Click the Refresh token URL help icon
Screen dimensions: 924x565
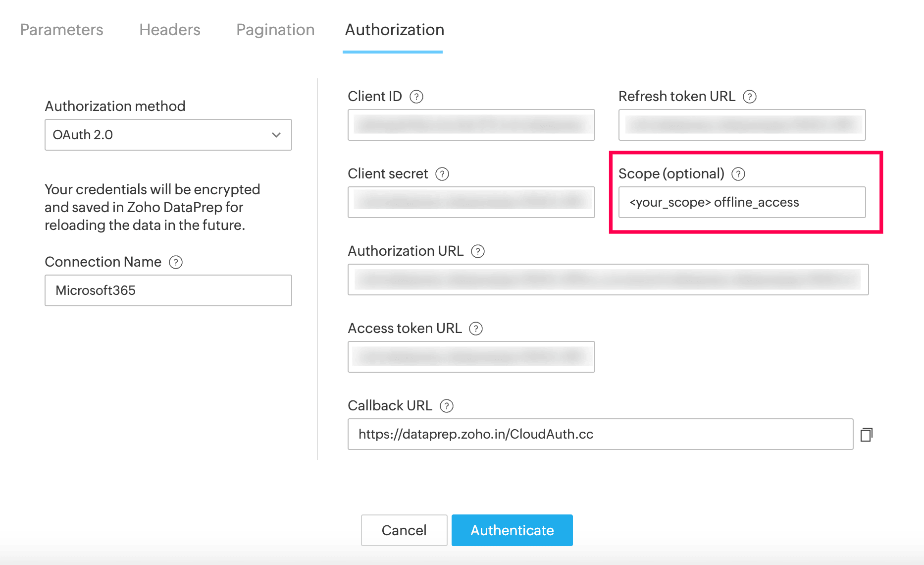[750, 97]
